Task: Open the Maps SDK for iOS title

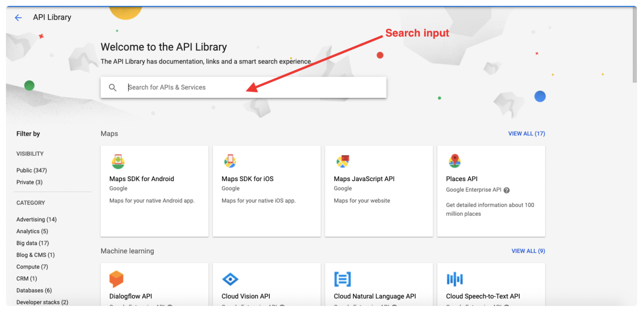Action: tap(247, 179)
